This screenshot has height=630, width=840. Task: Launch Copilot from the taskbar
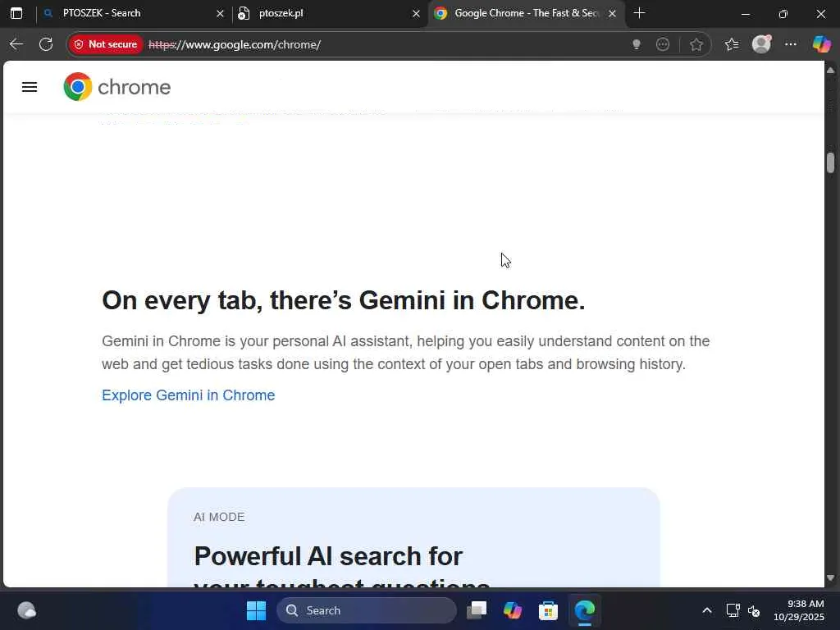point(512,610)
